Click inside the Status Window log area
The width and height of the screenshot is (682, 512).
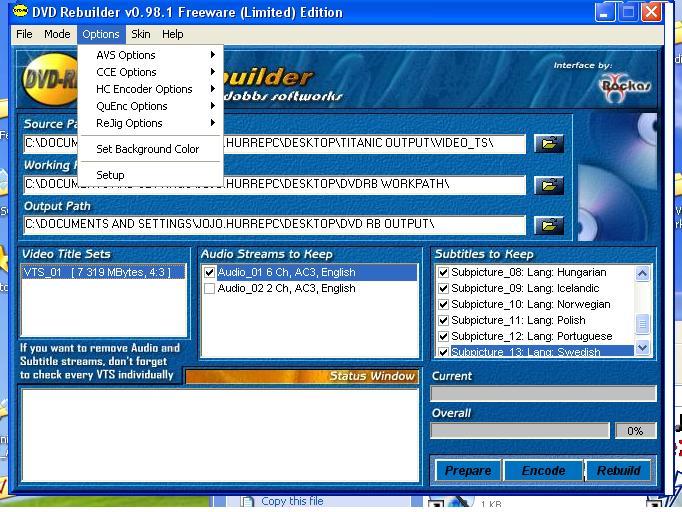(x=220, y=436)
